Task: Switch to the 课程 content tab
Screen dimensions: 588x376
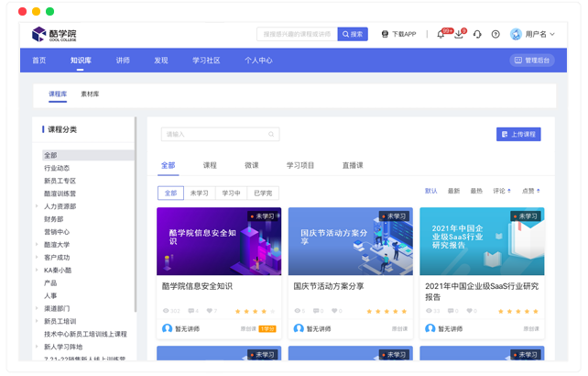Action: coord(210,165)
